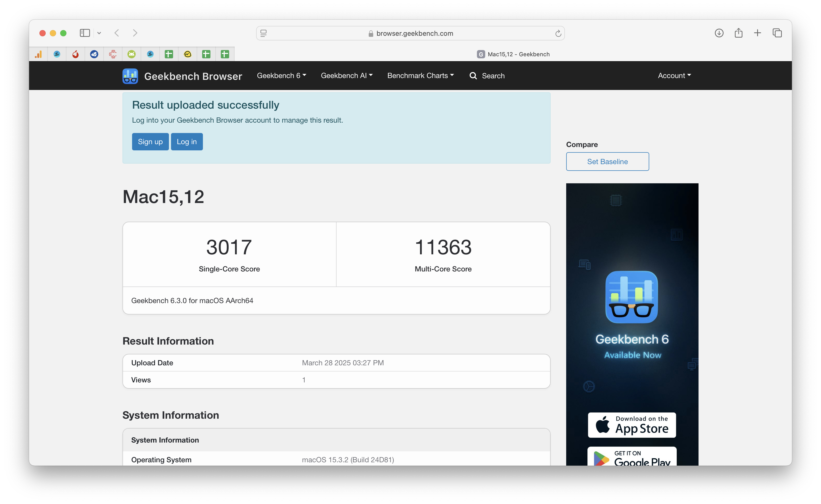Open the yellow Basecamp pinned tab
The width and height of the screenshot is (821, 504).
coord(188,54)
